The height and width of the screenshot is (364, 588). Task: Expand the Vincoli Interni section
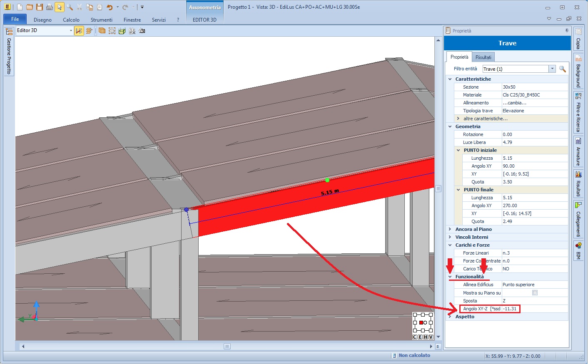point(450,237)
